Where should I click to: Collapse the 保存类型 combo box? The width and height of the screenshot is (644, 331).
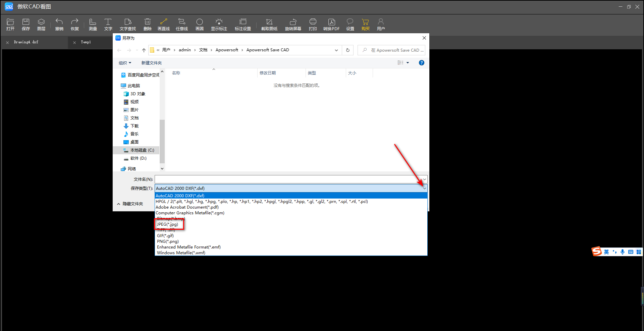coord(424,188)
